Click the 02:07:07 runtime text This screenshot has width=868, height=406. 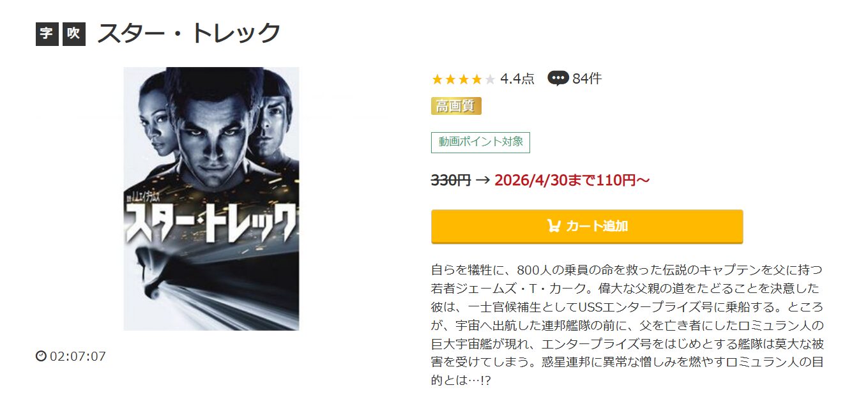tap(78, 356)
